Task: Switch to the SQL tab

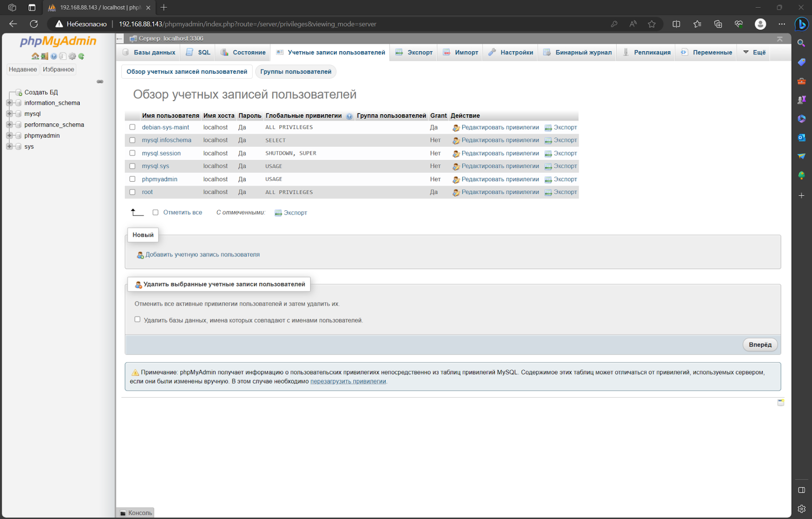Action: (x=198, y=52)
